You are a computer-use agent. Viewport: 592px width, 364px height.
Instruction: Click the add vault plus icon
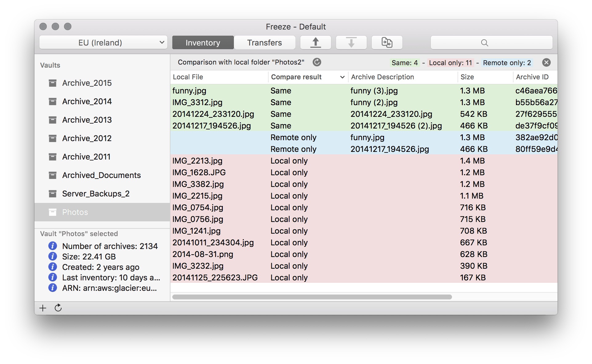click(43, 308)
